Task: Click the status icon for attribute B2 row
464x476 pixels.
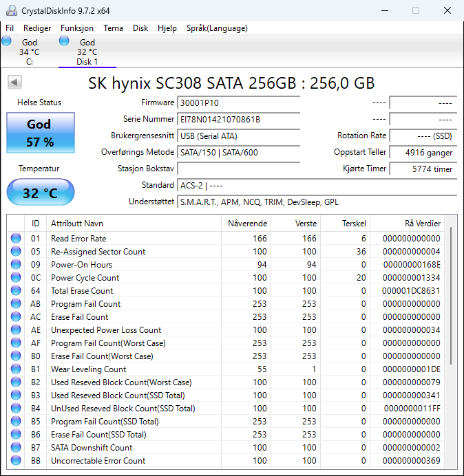Action: (x=16, y=382)
